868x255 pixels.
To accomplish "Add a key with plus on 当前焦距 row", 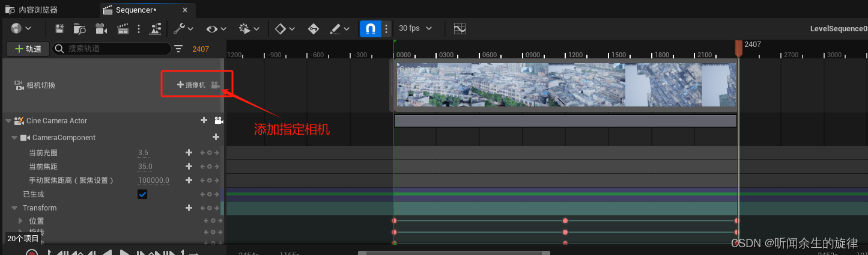I will (x=189, y=167).
